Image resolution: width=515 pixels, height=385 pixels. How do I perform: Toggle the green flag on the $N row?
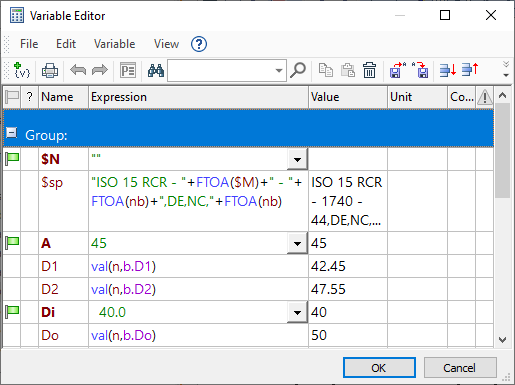tap(12, 159)
